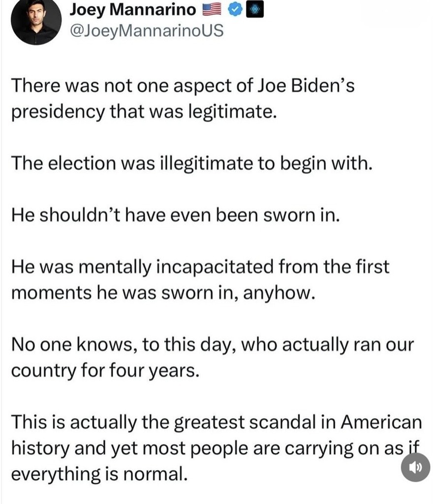The height and width of the screenshot is (504, 433).
Task: Click the line "This is actually the greatest scandal"
Action: tap(216, 422)
